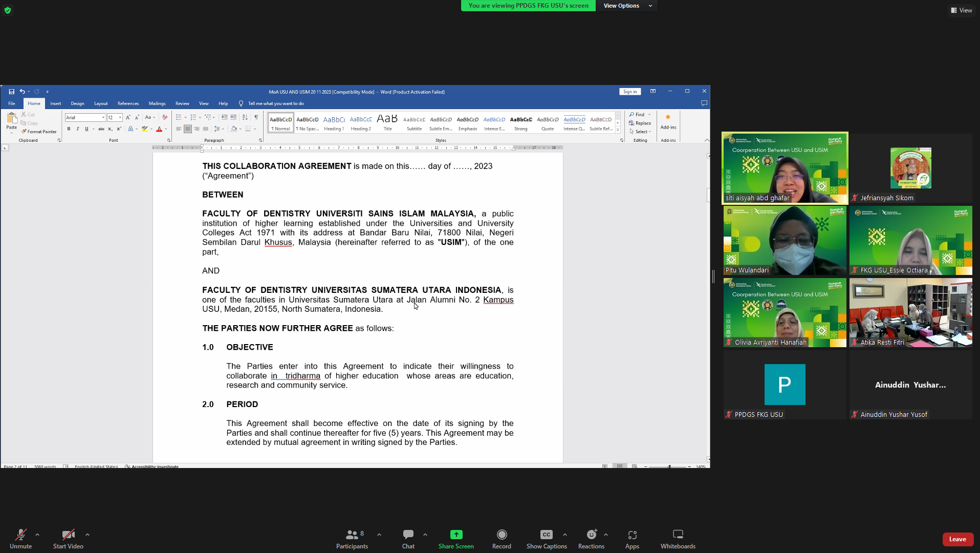
Task: Justify the paragraph text
Action: pyautogui.click(x=206, y=129)
